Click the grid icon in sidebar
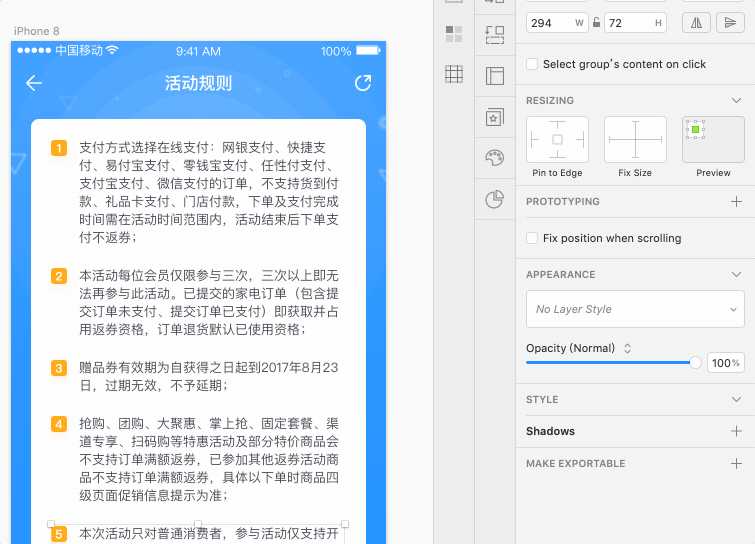755x544 pixels. point(454,73)
